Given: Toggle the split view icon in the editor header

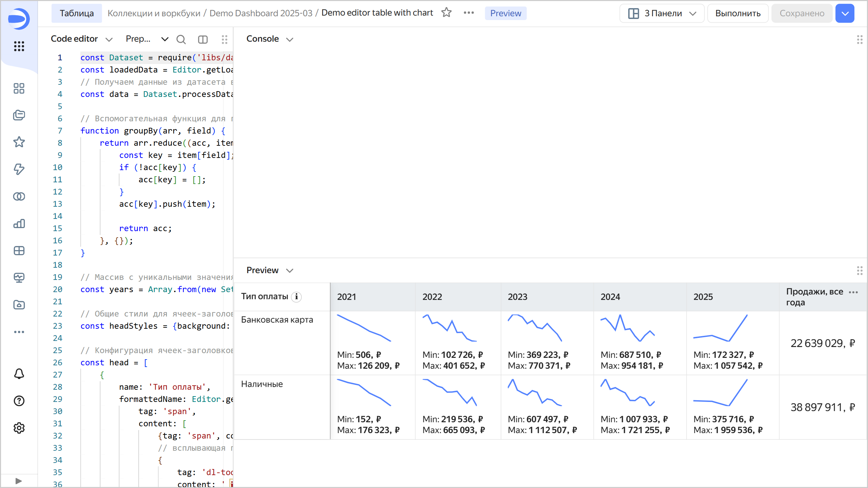Looking at the screenshot, I should click(203, 40).
